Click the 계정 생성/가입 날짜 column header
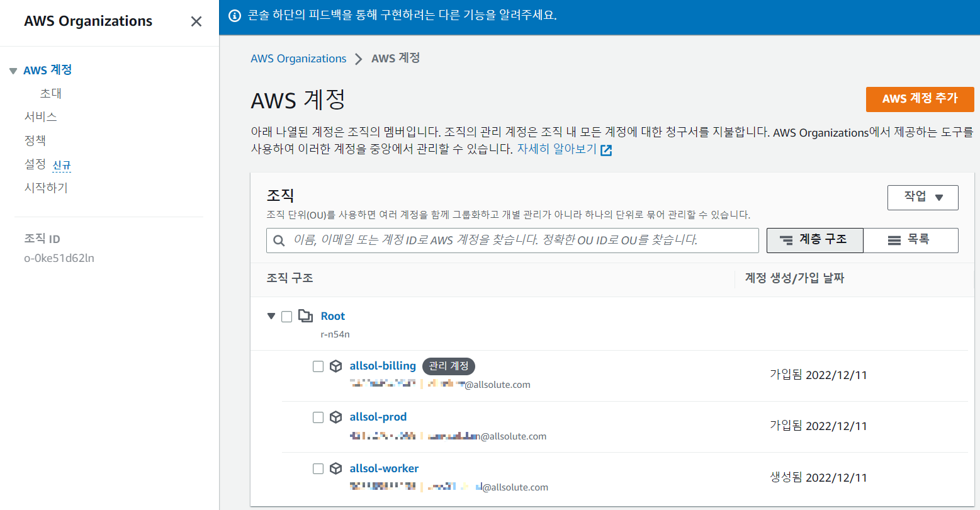The height and width of the screenshot is (510, 980). tap(794, 278)
